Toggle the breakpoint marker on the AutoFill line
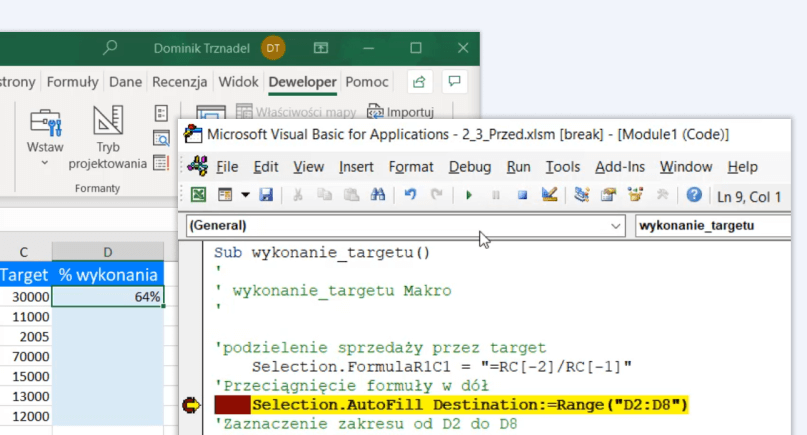This screenshot has width=807, height=435. (x=192, y=405)
